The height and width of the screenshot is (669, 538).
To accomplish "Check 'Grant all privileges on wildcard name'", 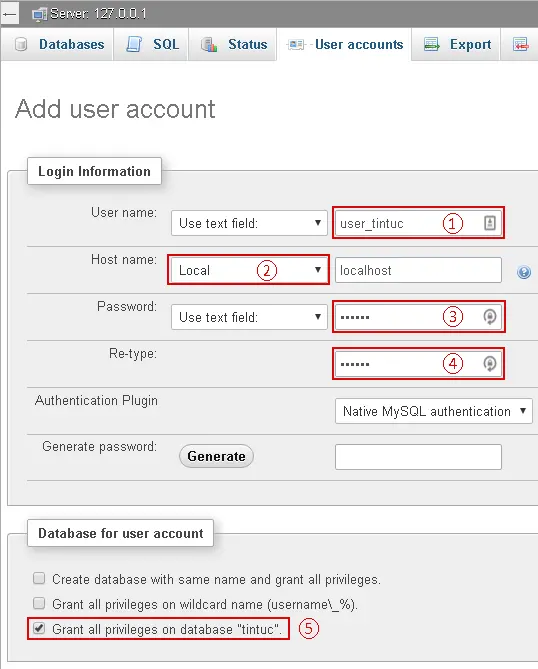I will (x=39, y=603).
